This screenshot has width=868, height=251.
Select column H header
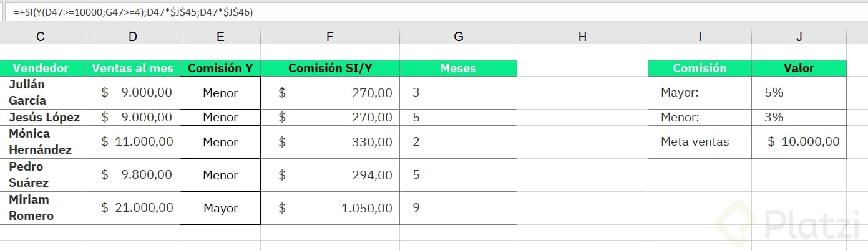pos(582,37)
